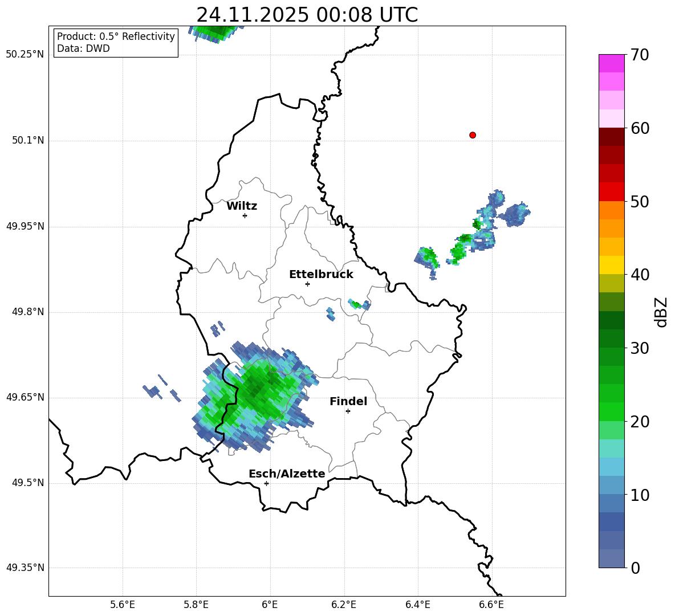Screen dimensions: 675x616
Task: Click the magenta top colorbar segment
Action: coord(611,63)
